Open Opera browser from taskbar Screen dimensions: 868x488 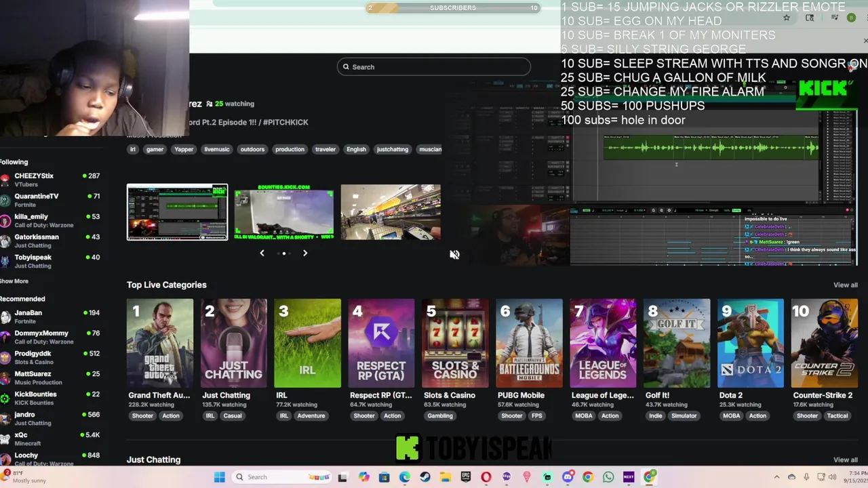(486, 477)
